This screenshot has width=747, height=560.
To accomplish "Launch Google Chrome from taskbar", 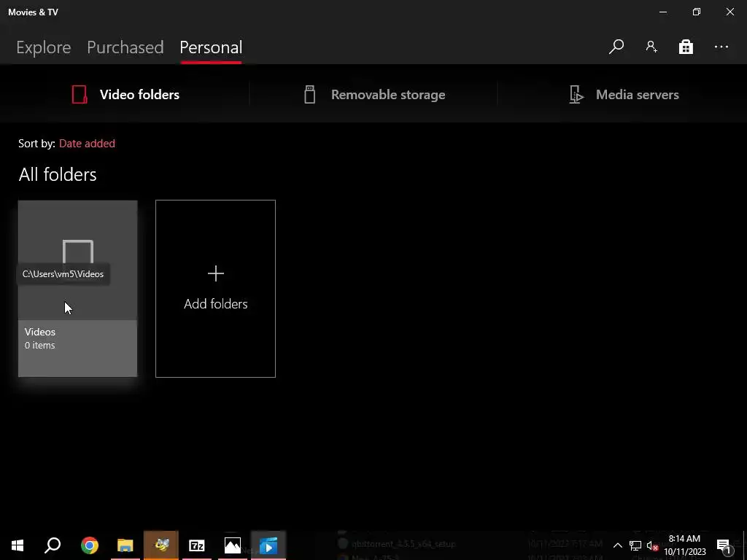I will (x=90, y=545).
